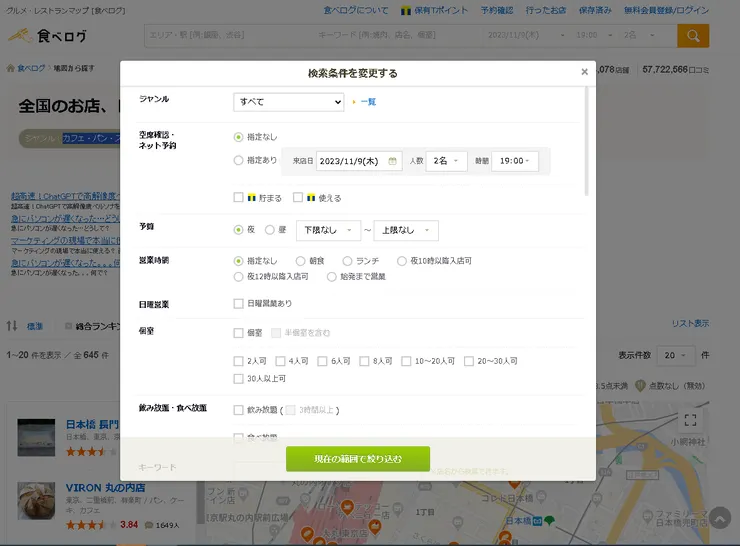Check 日曜営業あり checkbox

coord(238,303)
